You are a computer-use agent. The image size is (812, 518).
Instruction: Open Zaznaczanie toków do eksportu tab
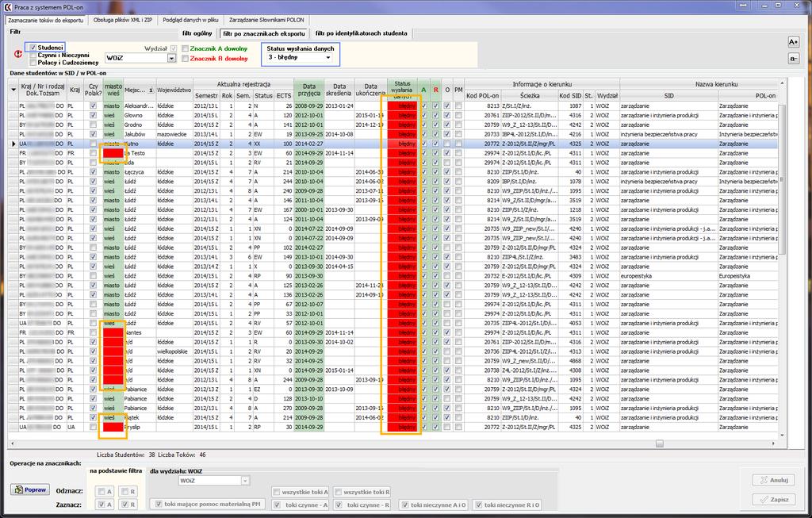(45, 20)
